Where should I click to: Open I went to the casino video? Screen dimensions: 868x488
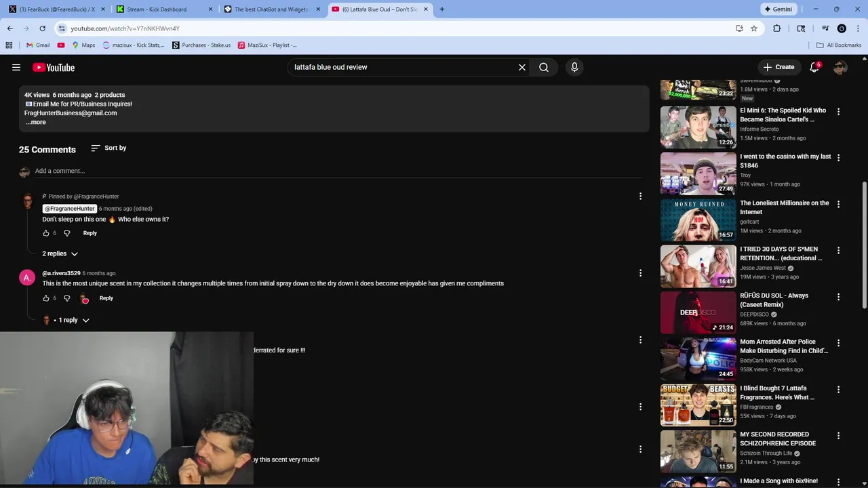pos(785,161)
